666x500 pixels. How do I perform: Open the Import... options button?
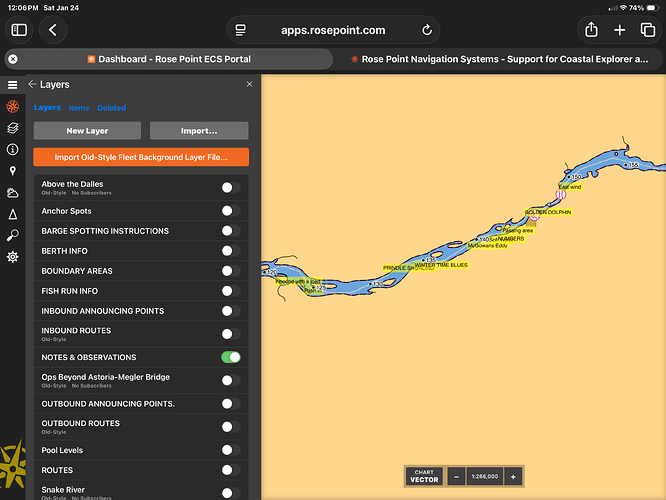[199, 131]
